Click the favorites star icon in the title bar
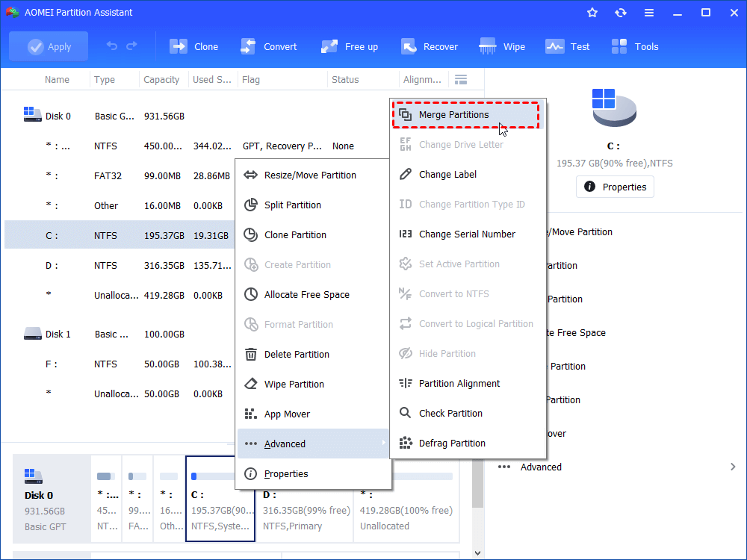Image resolution: width=747 pixels, height=560 pixels. pyautogui.click(x=592, y=13)
